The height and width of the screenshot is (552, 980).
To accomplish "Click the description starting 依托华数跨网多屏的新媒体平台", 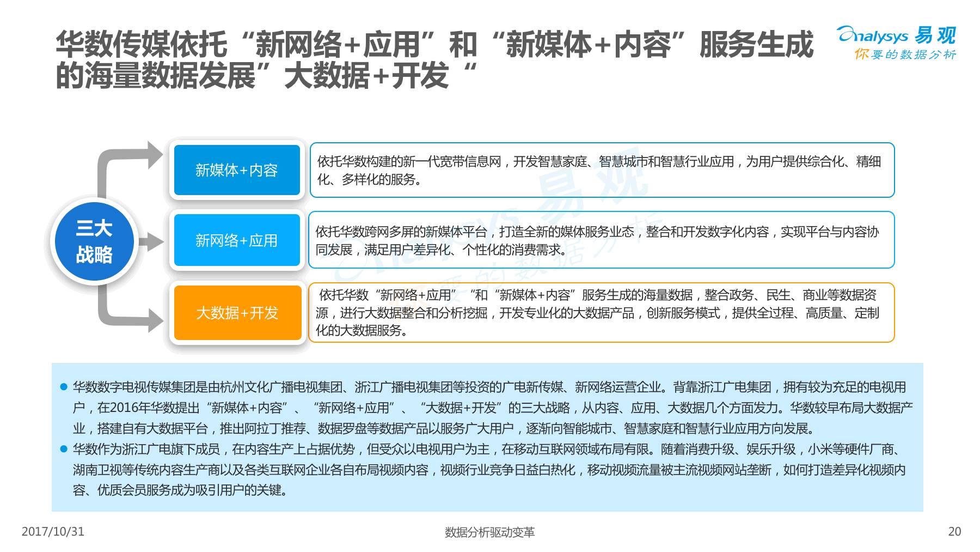I will point(602,240).
